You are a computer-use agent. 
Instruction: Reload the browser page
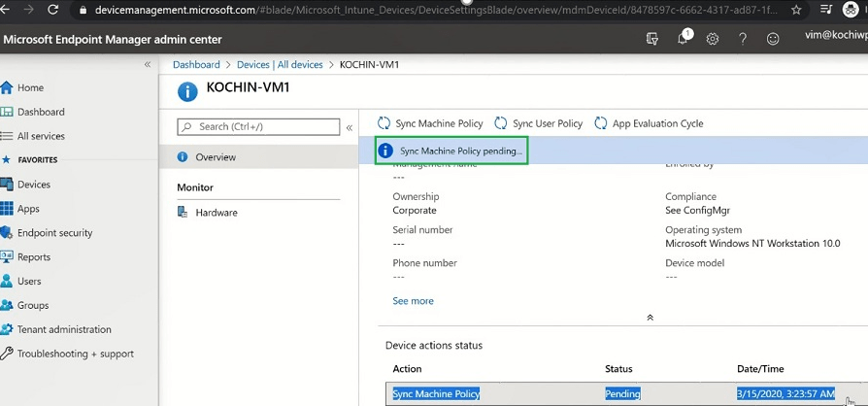coord(53,10)
